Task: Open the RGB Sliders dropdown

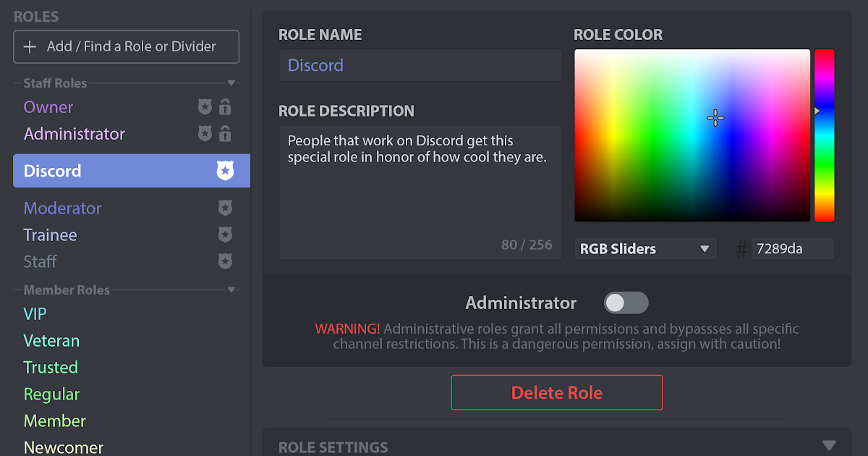Action: point(645,248)
